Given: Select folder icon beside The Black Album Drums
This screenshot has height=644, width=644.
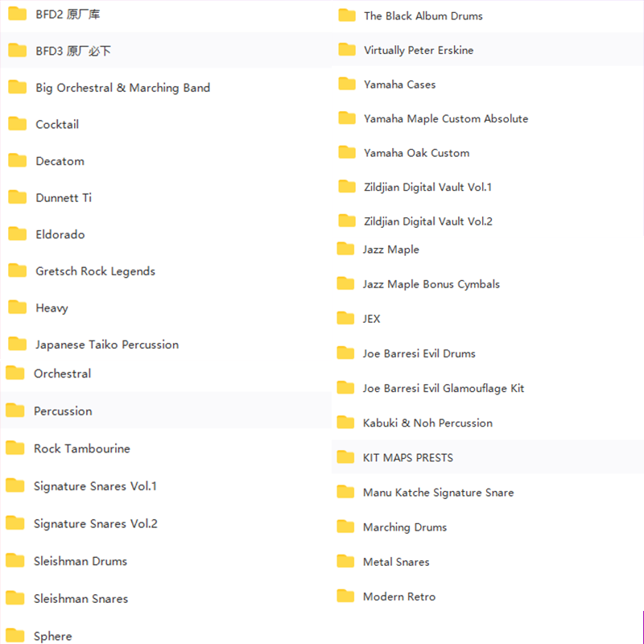Looking at the screenshot, I should (347, 15).
